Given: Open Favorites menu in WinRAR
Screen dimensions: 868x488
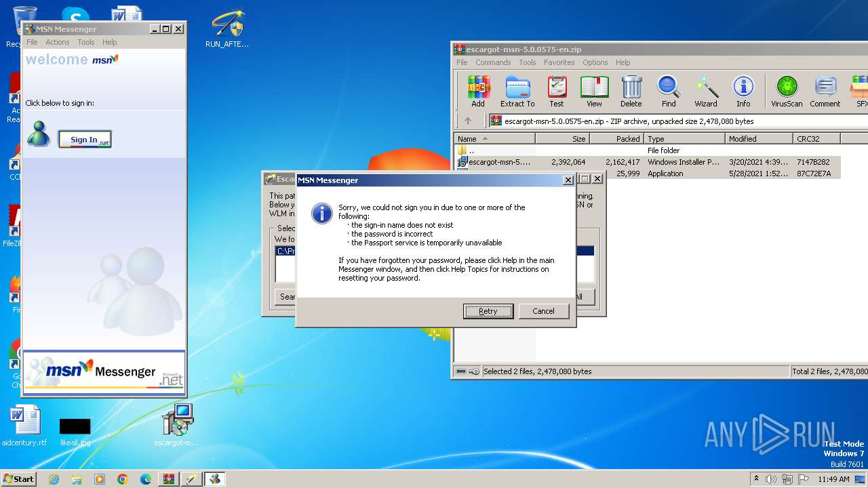Looking at the screenshot, I should (x=559, y=62).
